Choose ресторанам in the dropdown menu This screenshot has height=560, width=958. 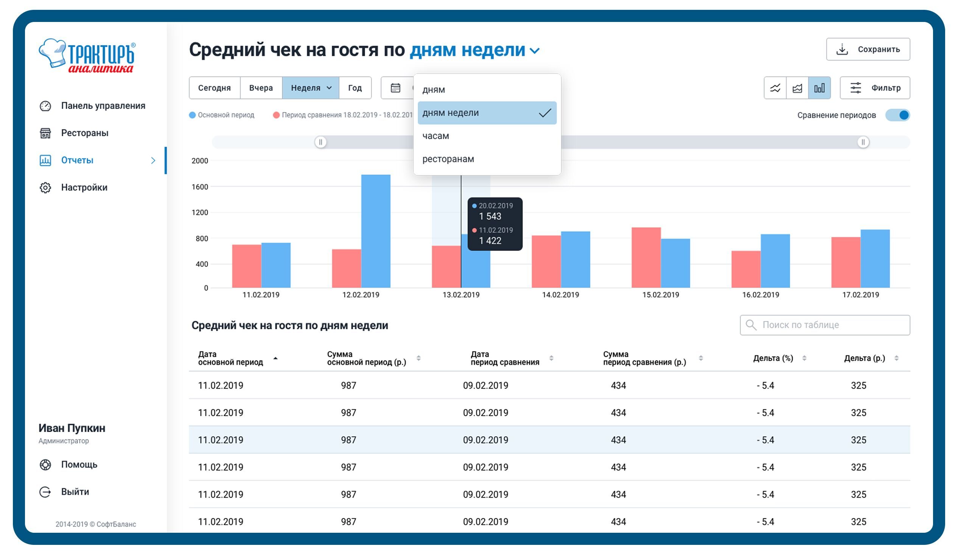click(448, 159)
